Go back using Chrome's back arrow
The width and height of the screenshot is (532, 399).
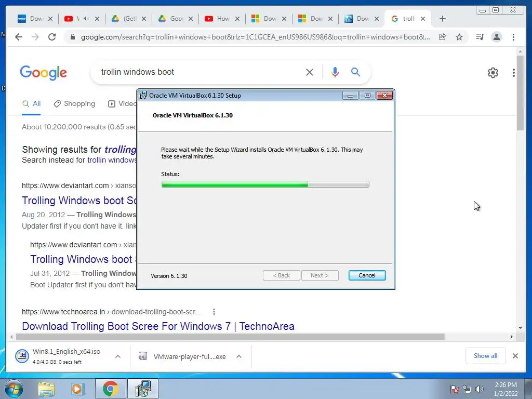pyautogui.click(x=19, y=37)
